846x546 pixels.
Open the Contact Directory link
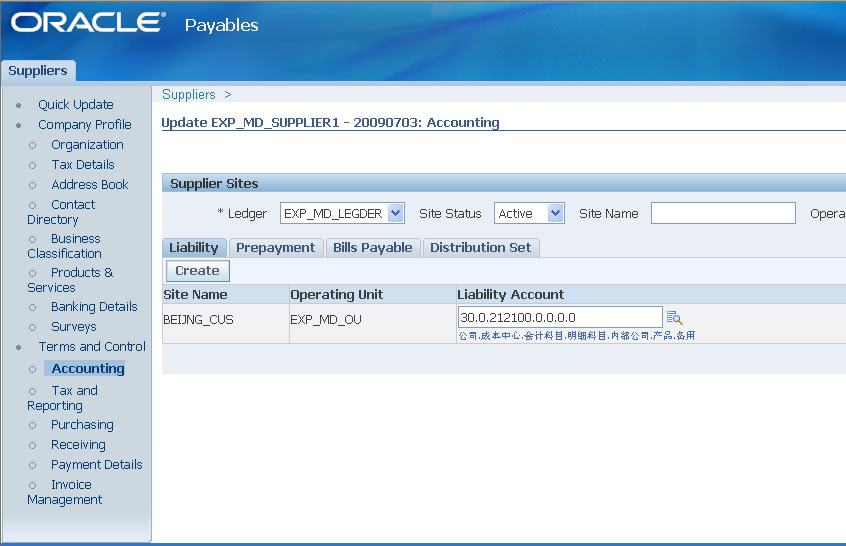[x=62, y=212]
